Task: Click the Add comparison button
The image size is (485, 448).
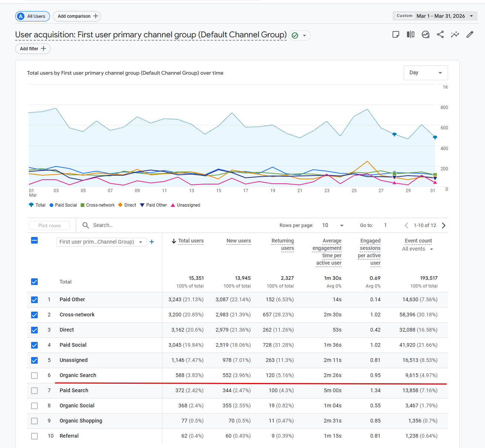Action: [x=77, y=16]
